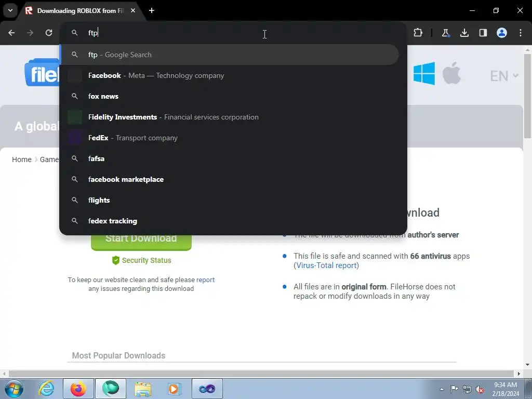532x399 pixels.
Task: Choose 'ftp - Google Search' suggestion
Action: click(x=229, y=55)
